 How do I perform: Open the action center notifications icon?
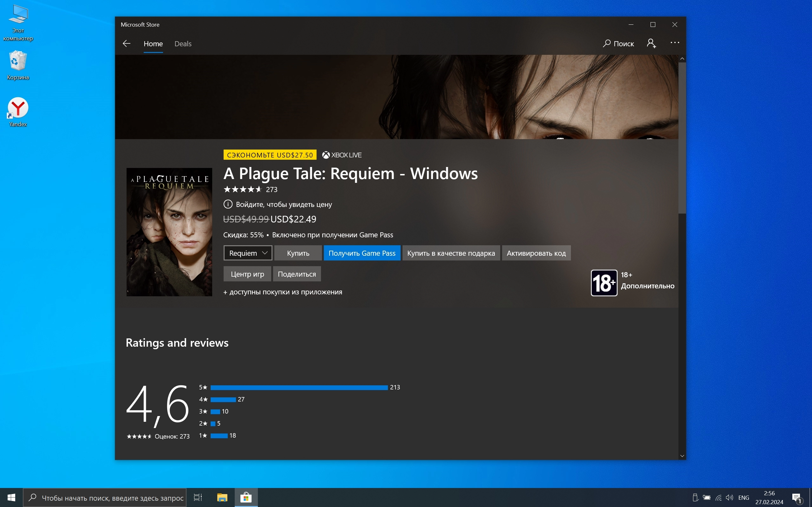point(796,497)
